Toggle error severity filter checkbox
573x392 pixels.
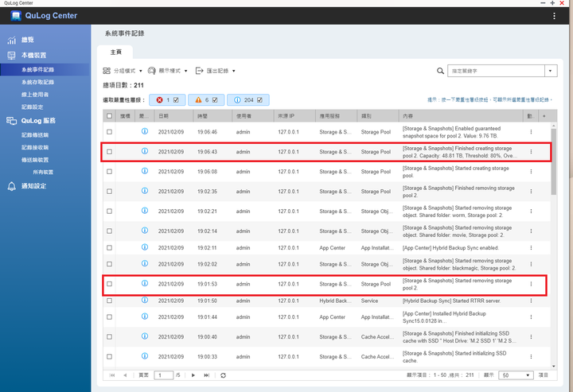pyautogui.click(x=176, y=100)
